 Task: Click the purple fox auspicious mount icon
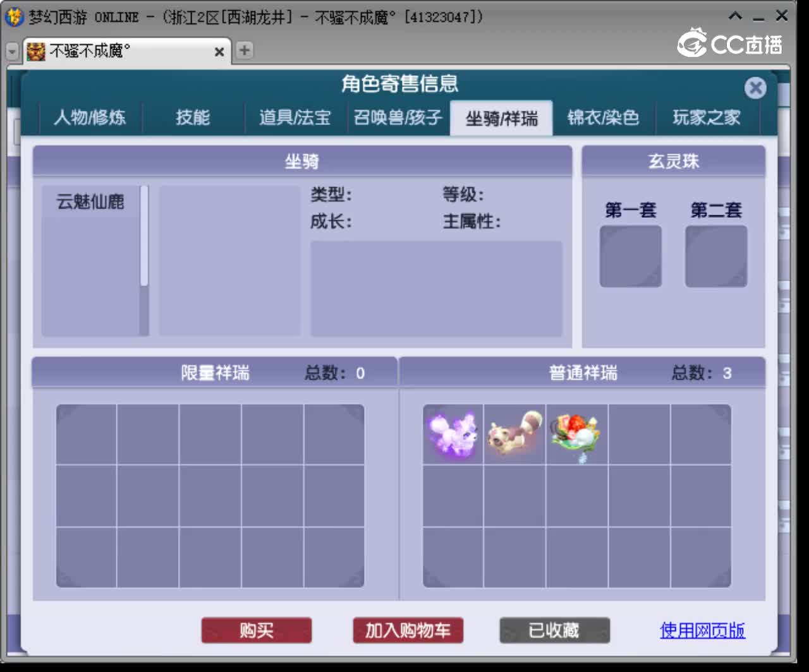(x=452, y=434)
